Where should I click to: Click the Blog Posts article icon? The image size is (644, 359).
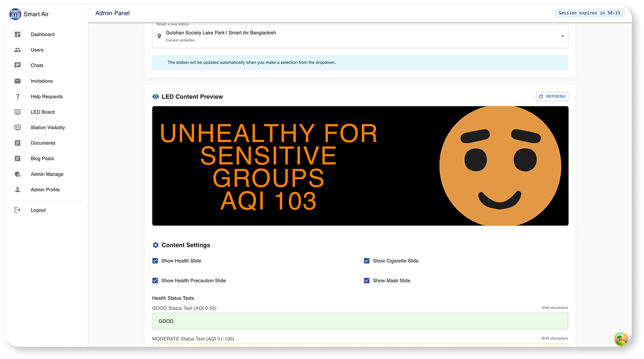point(18,159)
